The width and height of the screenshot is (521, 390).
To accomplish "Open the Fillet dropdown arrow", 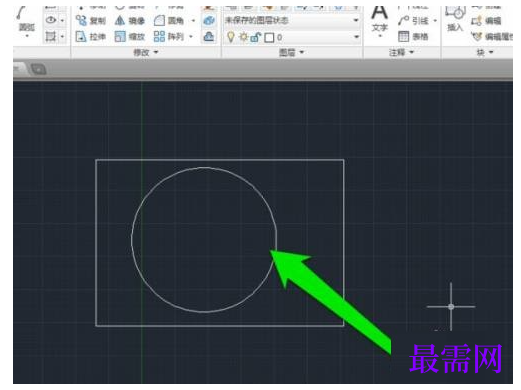I will (x=193, y=21).
